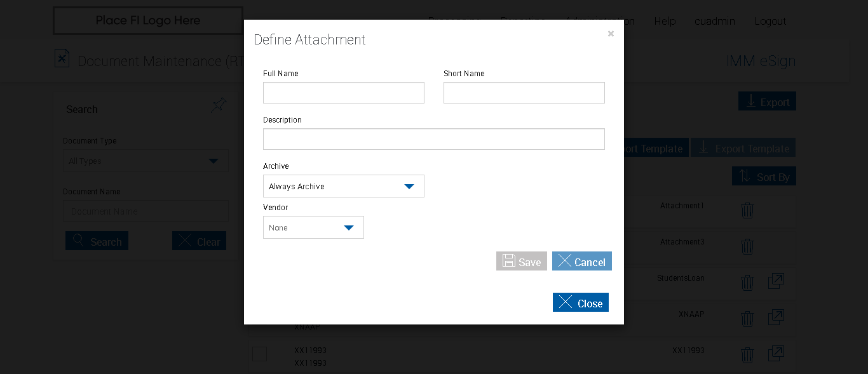Click the X icon to dismiss the dialog

point(611,34)
